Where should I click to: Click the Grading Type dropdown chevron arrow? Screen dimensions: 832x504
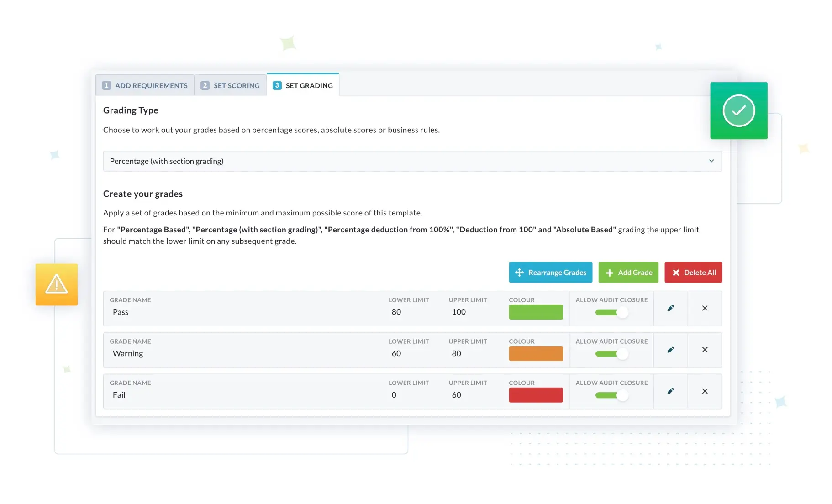point(711,161)
